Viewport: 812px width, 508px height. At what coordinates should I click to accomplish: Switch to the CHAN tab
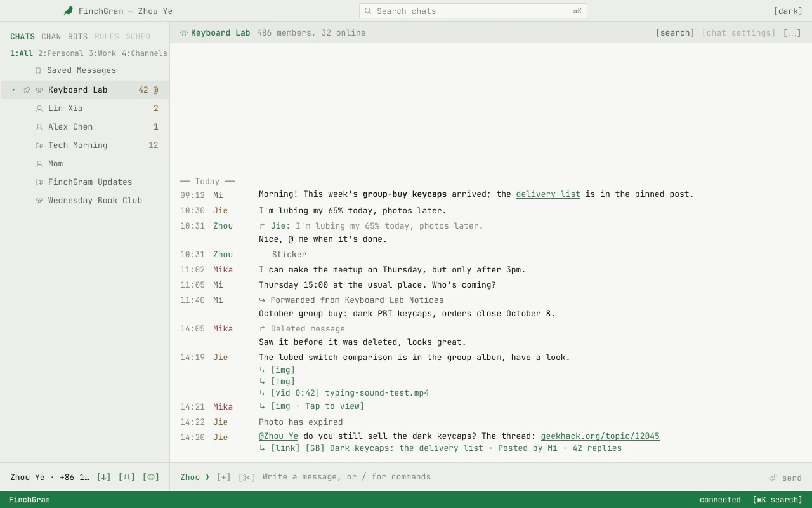point(51,37)
